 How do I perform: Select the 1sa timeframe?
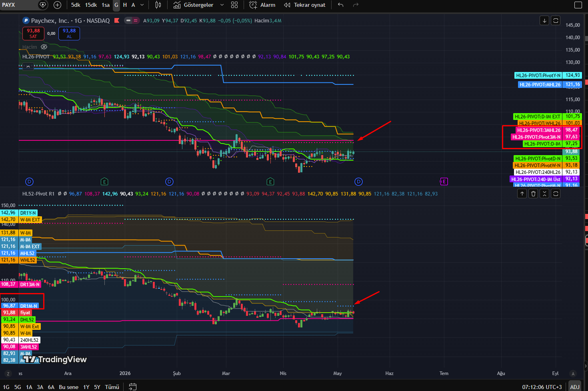[106, 5]
